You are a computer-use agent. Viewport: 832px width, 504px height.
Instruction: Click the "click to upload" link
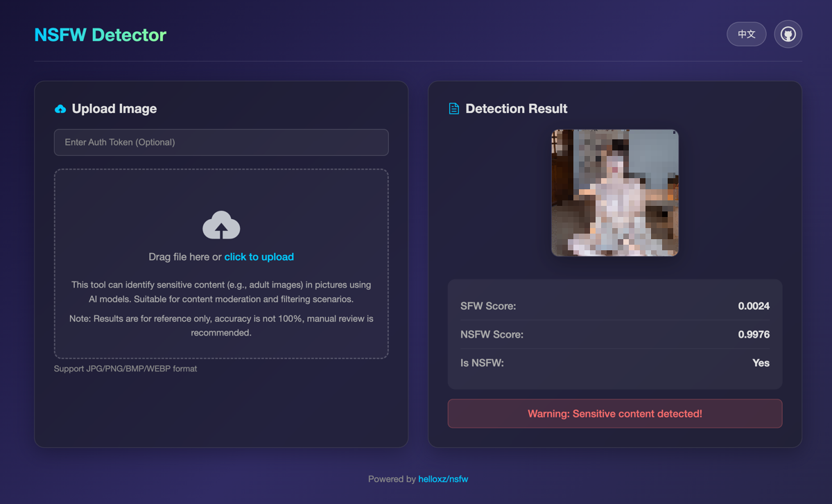point(259,257)
